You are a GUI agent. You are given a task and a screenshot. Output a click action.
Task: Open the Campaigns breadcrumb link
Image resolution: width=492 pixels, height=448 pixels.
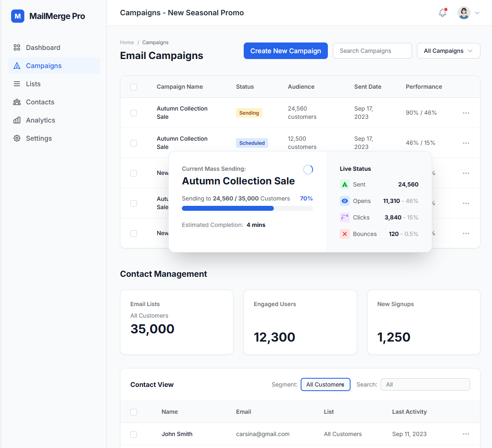coord(155,42)
